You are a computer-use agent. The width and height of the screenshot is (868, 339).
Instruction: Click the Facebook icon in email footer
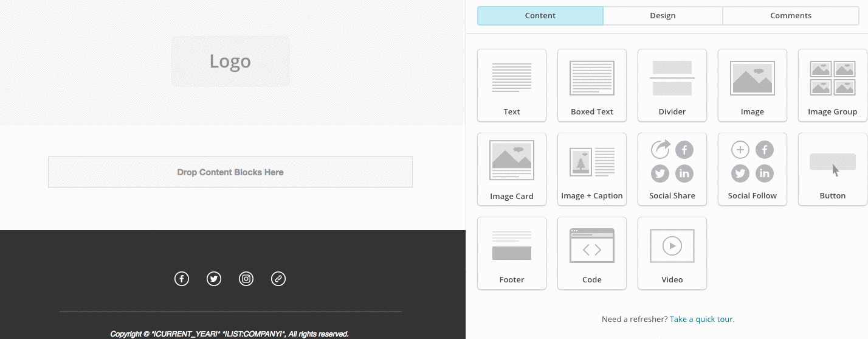coord(182,279)
